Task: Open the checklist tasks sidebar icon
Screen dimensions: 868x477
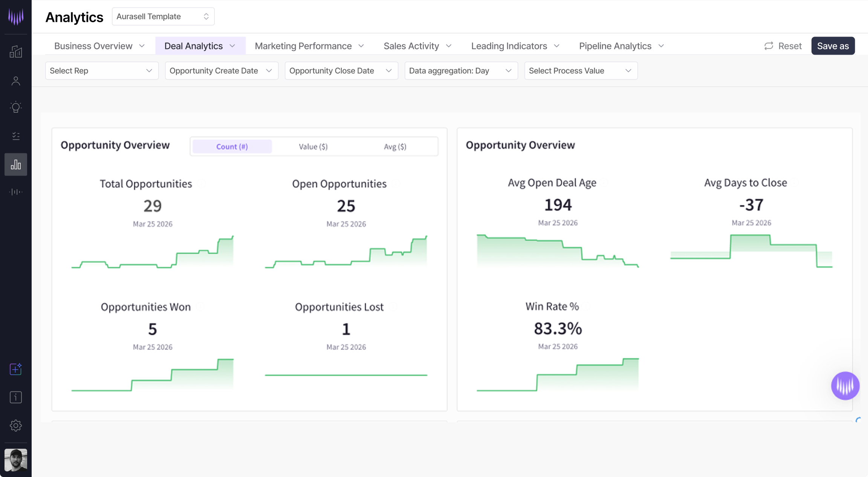Action: [x=16, y=136]
